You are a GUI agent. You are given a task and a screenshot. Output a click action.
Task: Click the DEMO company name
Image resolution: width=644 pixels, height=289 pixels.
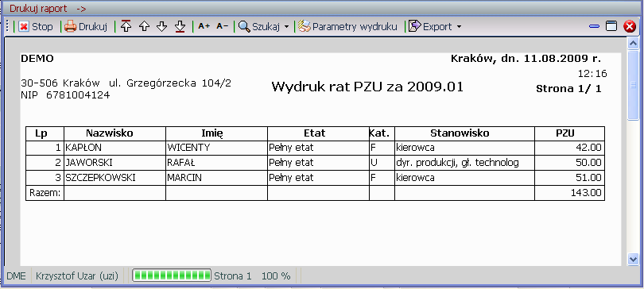37,59
